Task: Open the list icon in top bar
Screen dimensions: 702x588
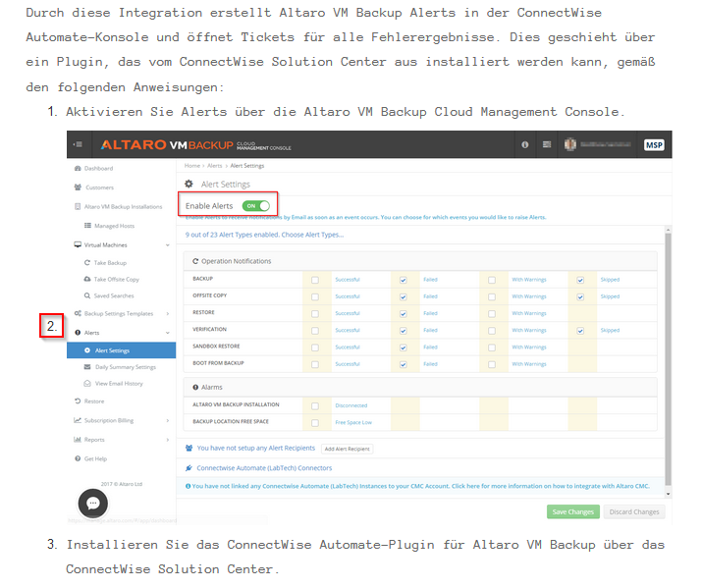Action: [547, 145]
